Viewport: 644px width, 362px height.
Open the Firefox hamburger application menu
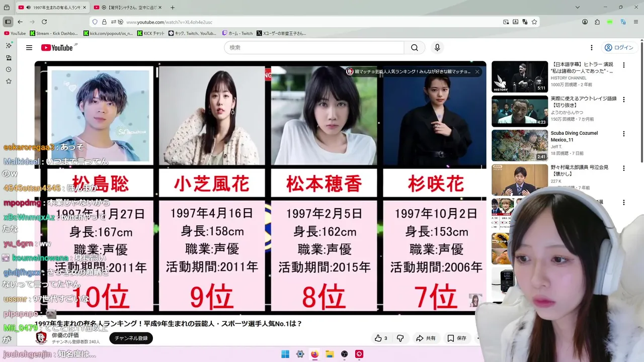coord(636,22)
